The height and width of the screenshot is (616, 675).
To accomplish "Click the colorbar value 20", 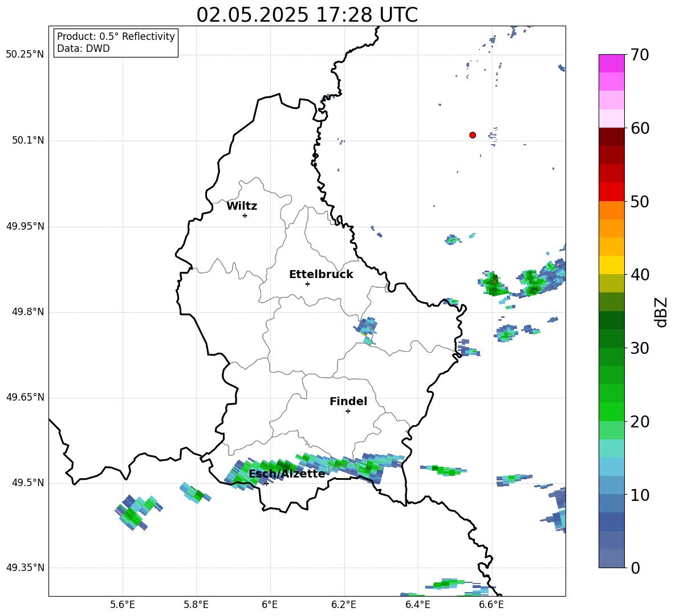I will click(x=640, y=422).
